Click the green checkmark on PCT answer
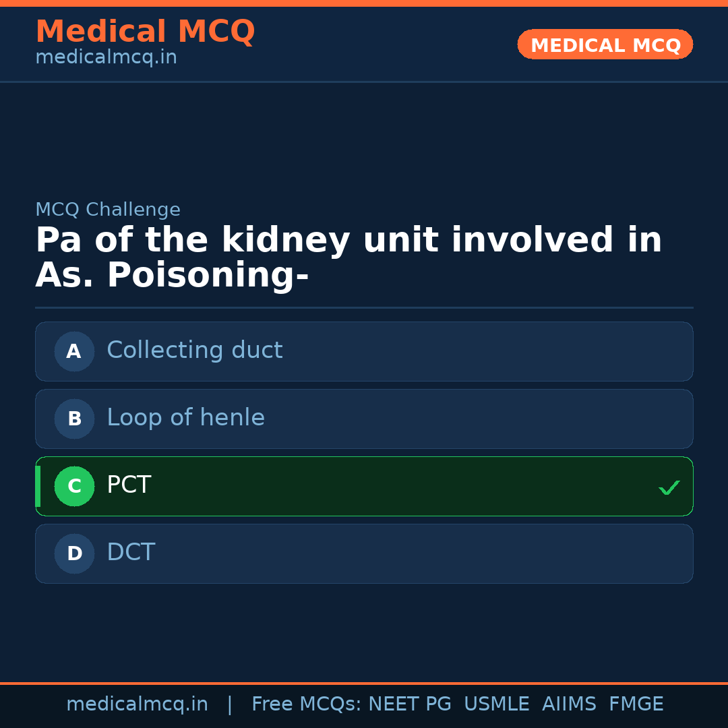 [x=669, y=487]
